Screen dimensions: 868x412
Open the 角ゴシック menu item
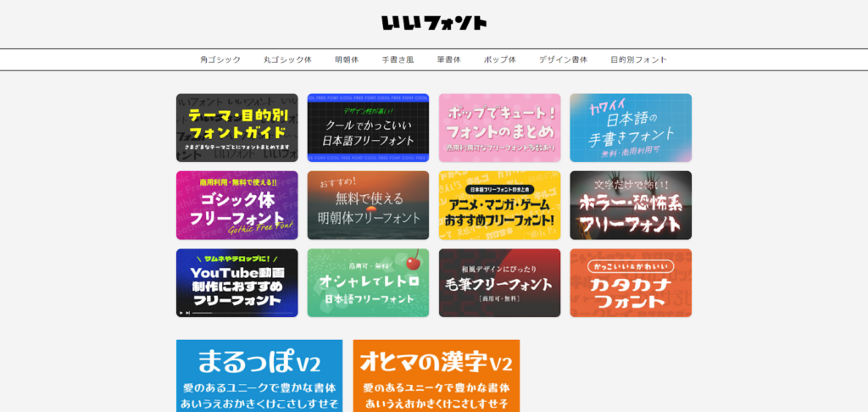pos(220,60)
